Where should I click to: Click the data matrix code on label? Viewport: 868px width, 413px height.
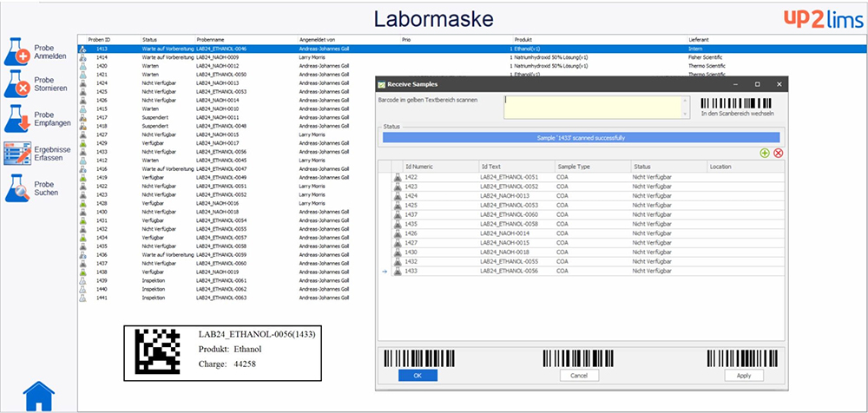coord(158,351)
